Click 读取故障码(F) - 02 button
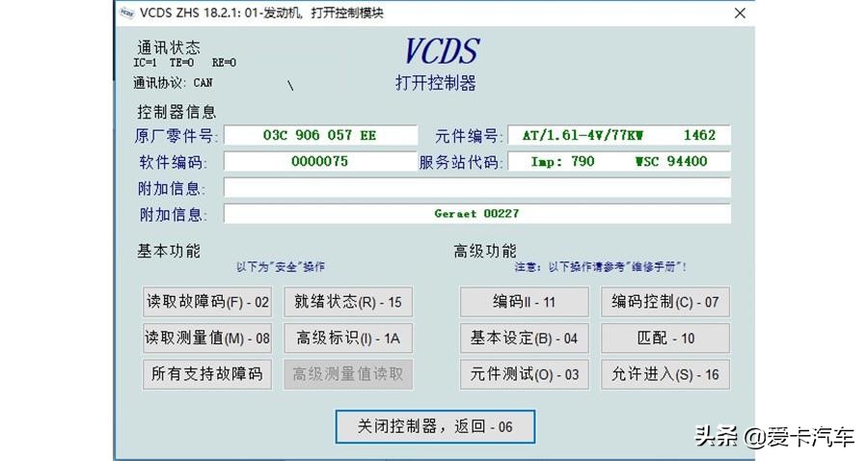This screenshot has height=461, width=868. 207,302
